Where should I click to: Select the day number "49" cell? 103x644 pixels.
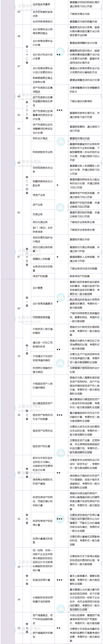[x=19, y=12]
